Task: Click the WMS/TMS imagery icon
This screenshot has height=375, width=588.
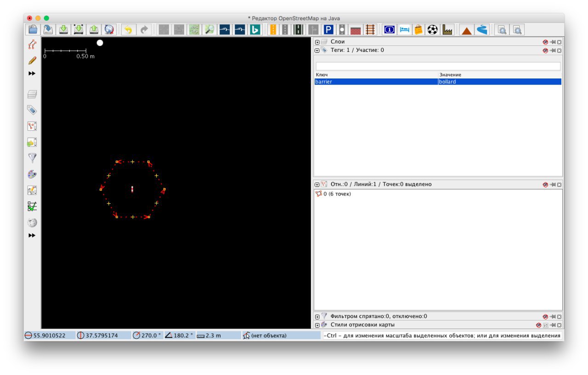Action: click(194, 29)
